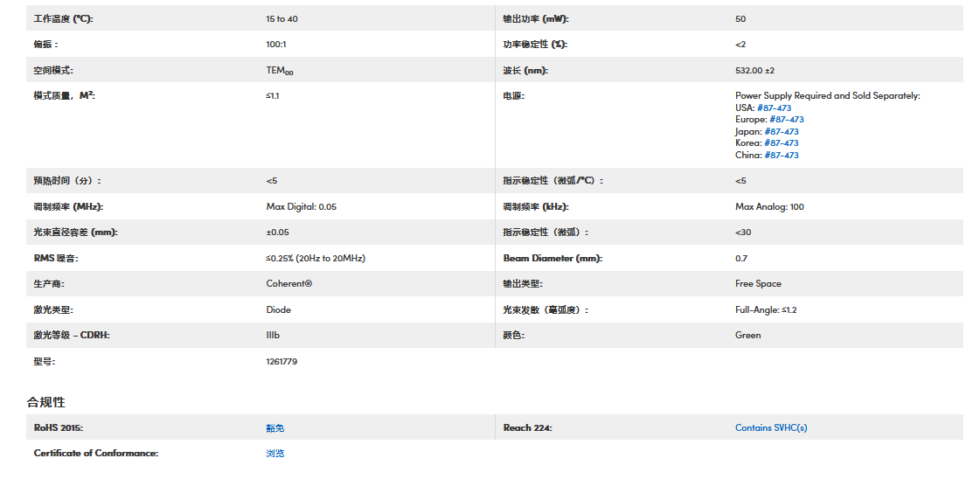This screenshot has width=980, height=486.
Task: Select the 电源 label
Action: coord(514,95)
